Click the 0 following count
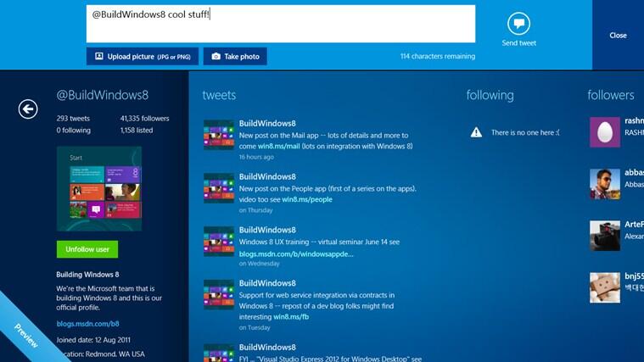The height and width of the screenshot is (362, 644). [x=74, y=130]
